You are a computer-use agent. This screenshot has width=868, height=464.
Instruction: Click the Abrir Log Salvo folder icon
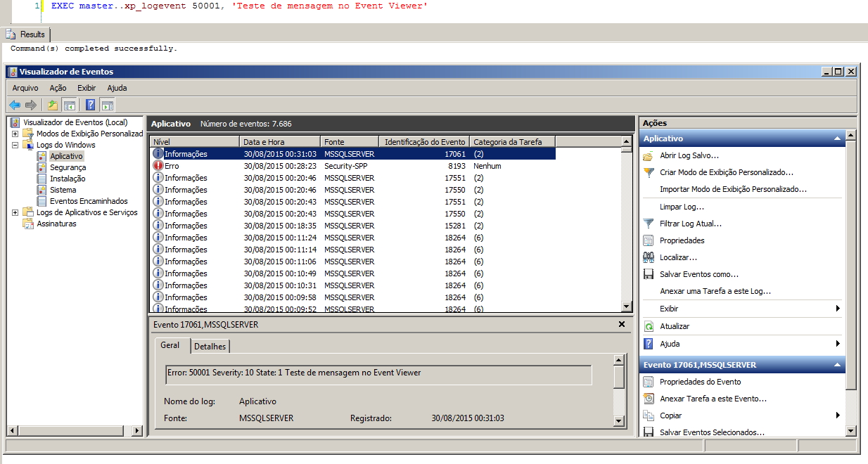pyautogui.click(x=649, y=155)
